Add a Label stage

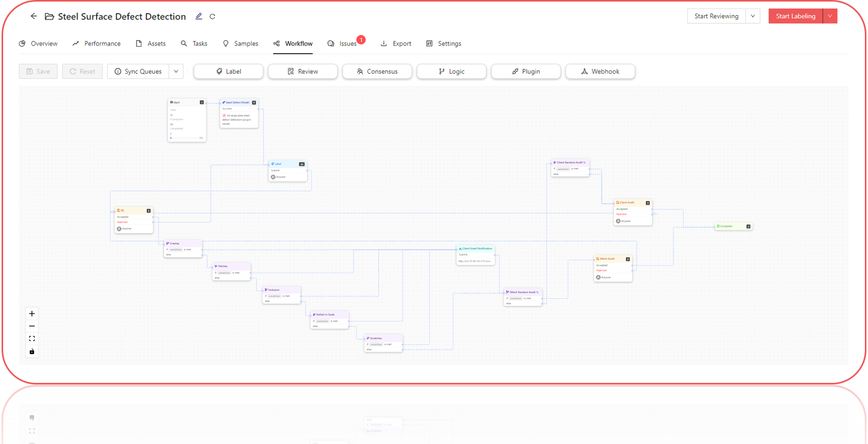229,72
